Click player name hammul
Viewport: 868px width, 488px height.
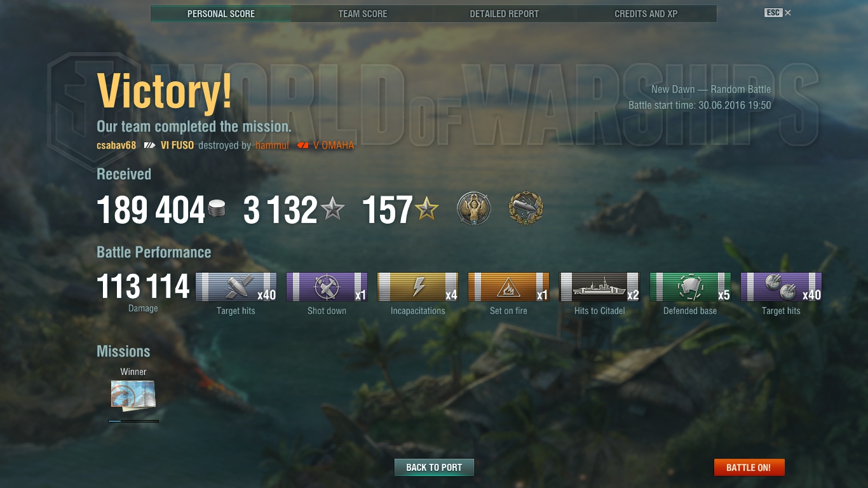(x=272, y=146)
